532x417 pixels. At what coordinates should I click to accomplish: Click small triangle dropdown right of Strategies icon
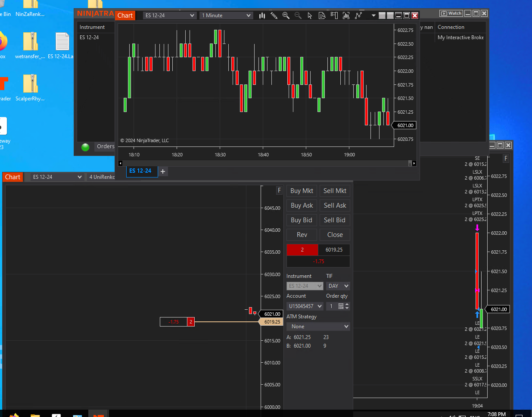click(x=373, y=16)
